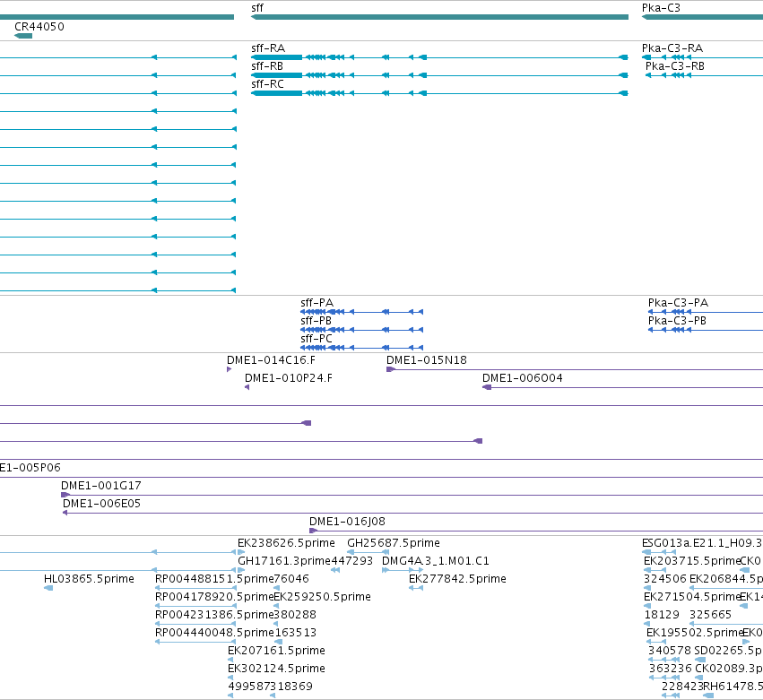Select the Pka-C3 gene label
This screenshot has height=700, width=763.
coord(661,8)
